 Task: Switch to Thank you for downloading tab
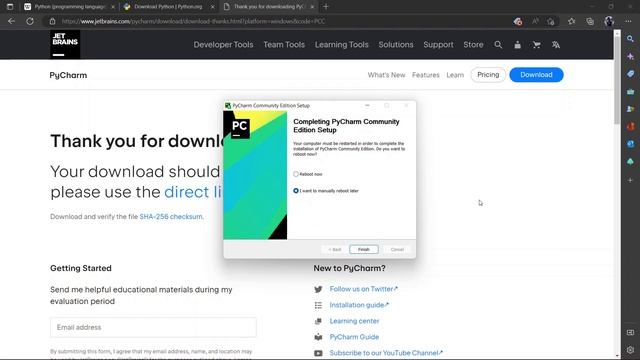coord(269,7)
